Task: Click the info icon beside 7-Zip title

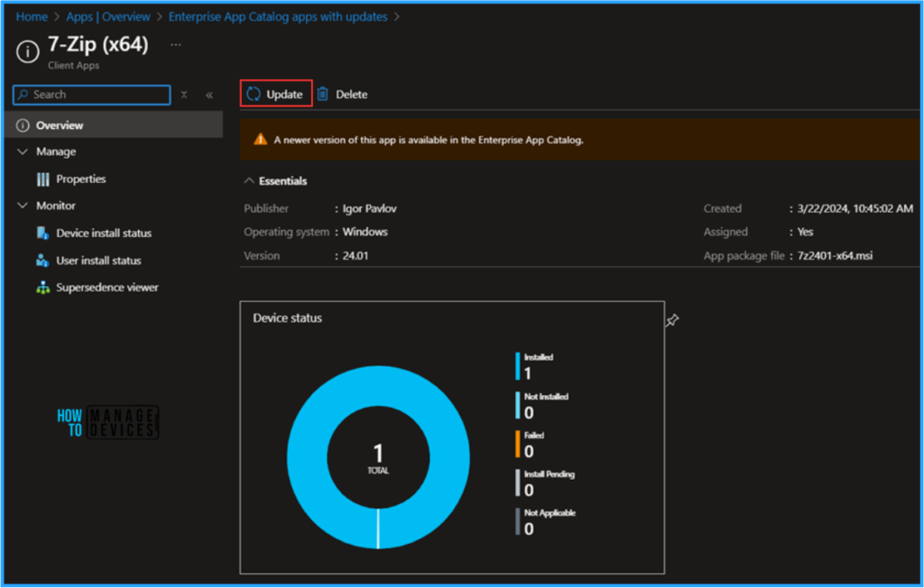Action: point(28,51)
